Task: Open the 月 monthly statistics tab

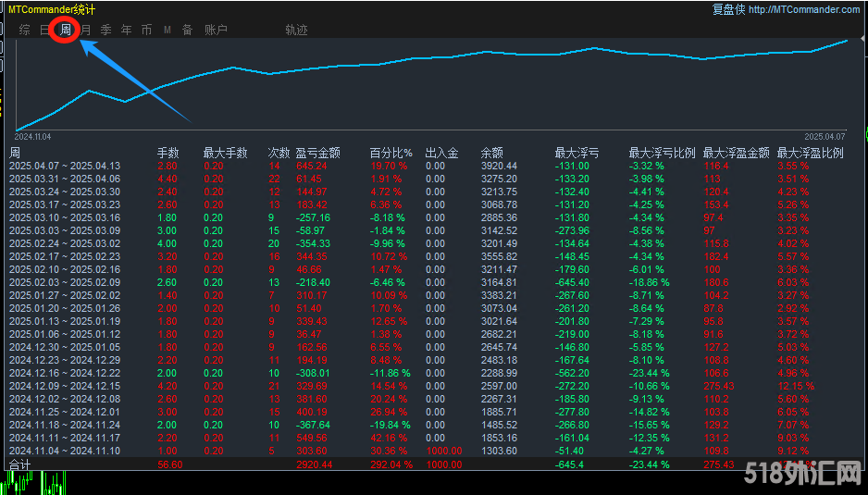Action: (86, 30)
